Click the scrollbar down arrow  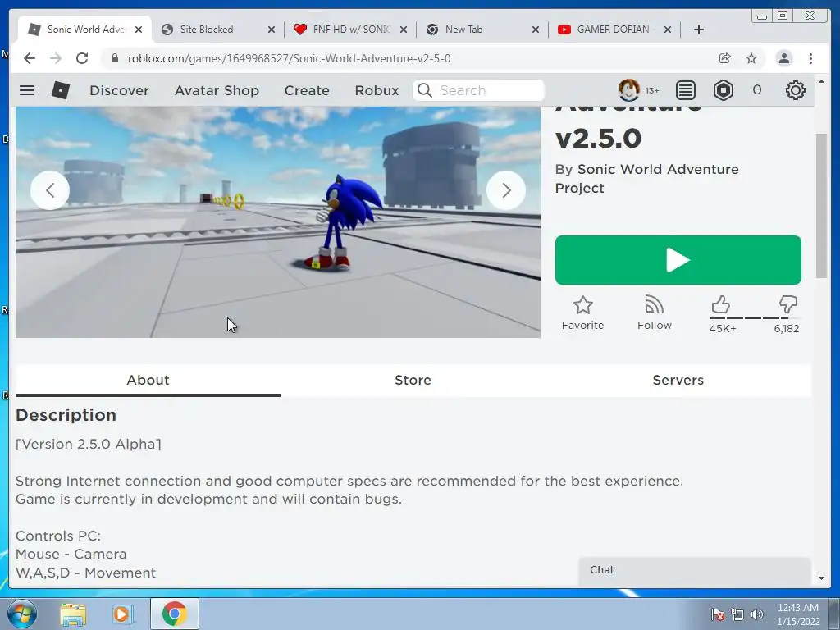tap(821, 578)
